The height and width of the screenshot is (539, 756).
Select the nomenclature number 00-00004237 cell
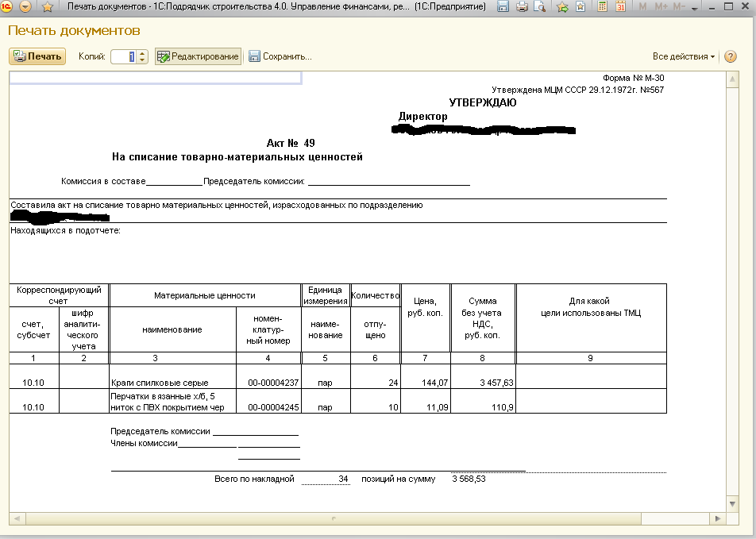pyautogui.click(x=268, y=376)
